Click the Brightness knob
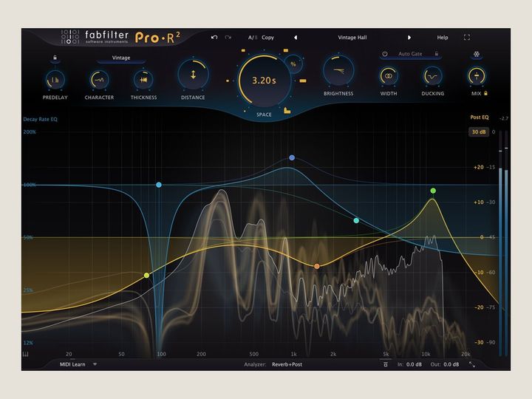532x399 pixels. click(338, 71)
